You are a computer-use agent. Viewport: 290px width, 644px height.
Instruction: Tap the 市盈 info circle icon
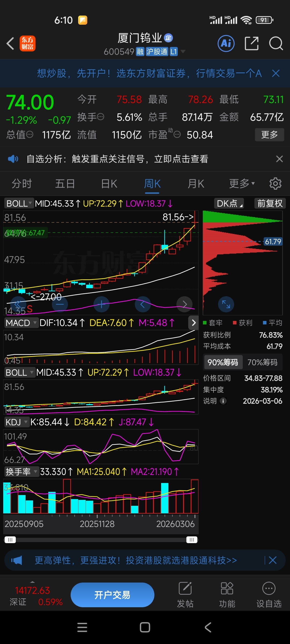(177, 134)
